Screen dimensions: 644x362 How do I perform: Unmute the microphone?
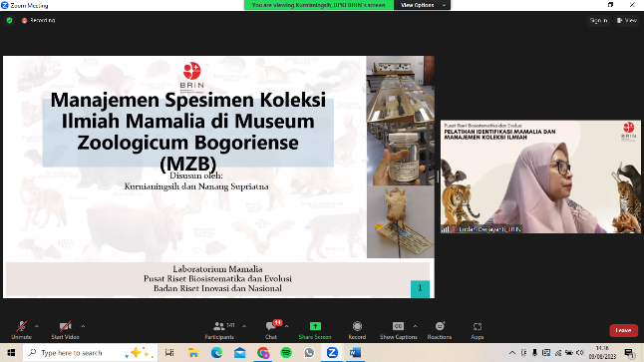(x=21, y=330)
